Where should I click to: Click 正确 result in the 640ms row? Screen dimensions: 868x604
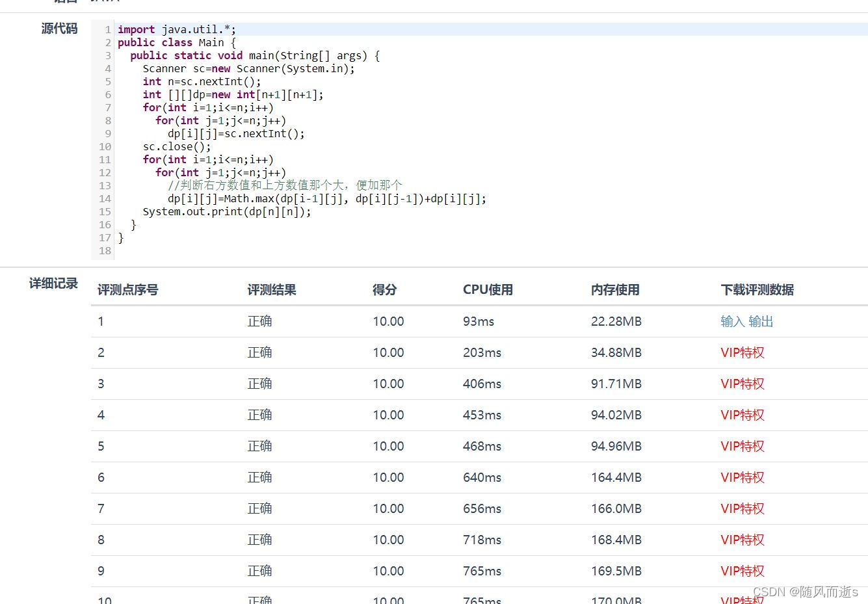259,477
